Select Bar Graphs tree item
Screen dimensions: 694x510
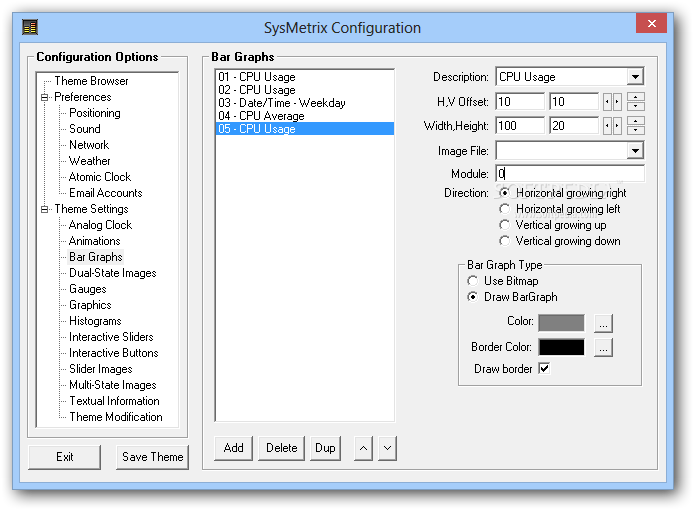[96, 257]
